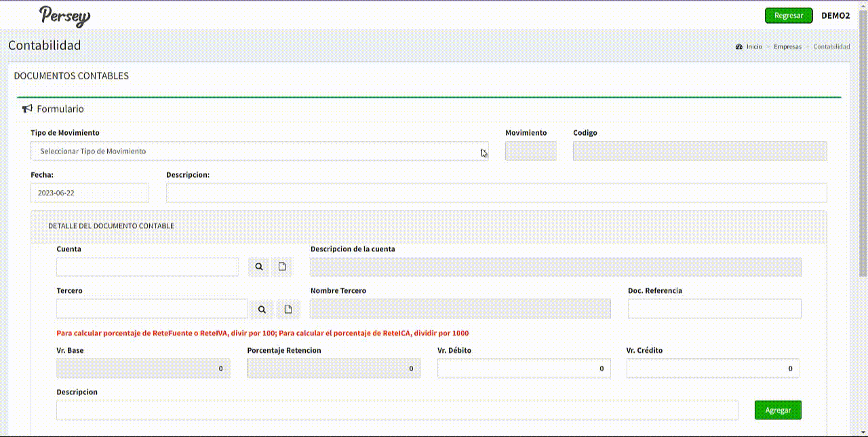Open the Tipo de Movimiento dropdown
The height and width of the screenshot is (437, 868).
[x=259, y=151]
